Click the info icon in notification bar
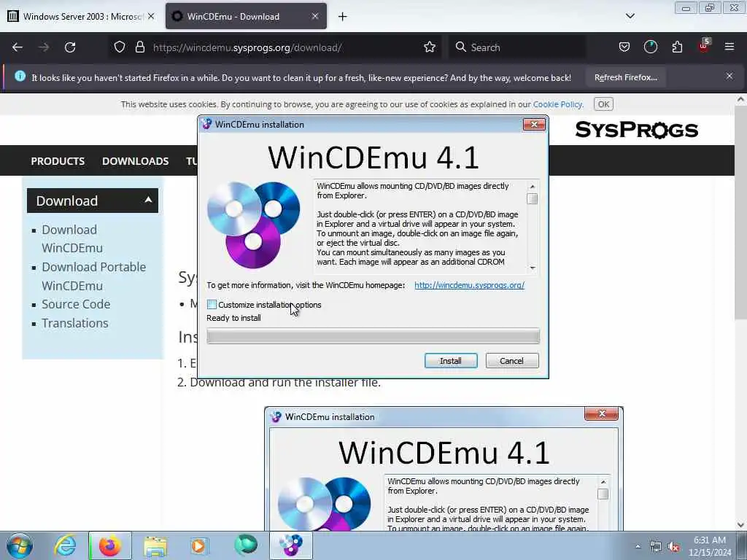The image size is (747, 560). pos(20,76)
